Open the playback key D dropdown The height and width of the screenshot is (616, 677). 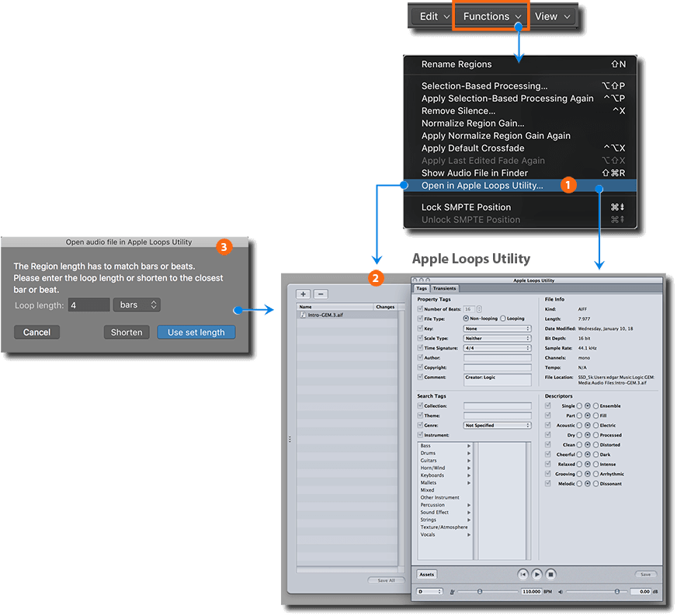(x=430, y=592)
